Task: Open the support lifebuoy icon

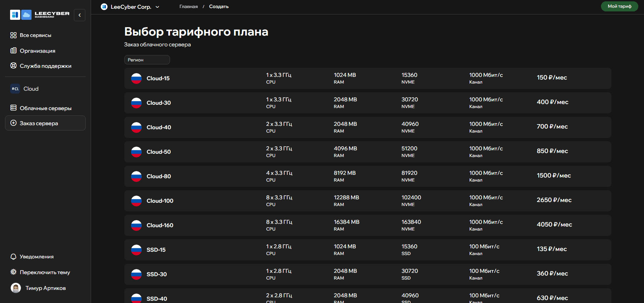Action: tap(13, 66)
